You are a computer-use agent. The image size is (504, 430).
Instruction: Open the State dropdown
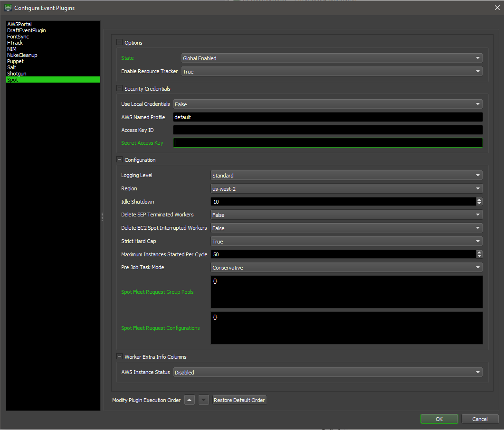(332, 58)
